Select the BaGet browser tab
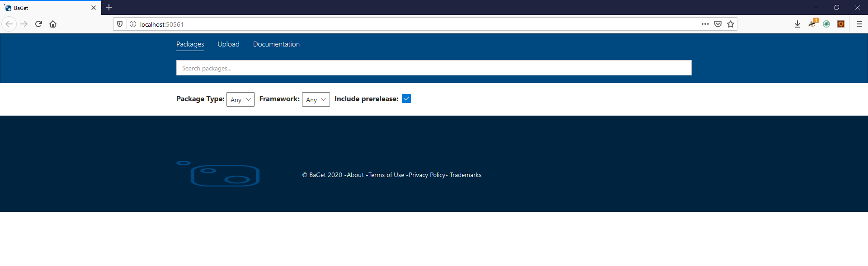Screen dimensions: 868x266 pyautogui.click(x=50, y=8)
